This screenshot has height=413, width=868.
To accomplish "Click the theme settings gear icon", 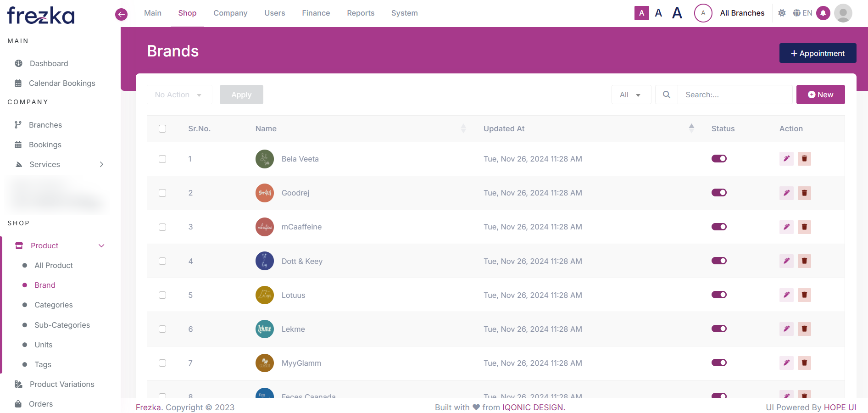I will (x=782, y=13).
